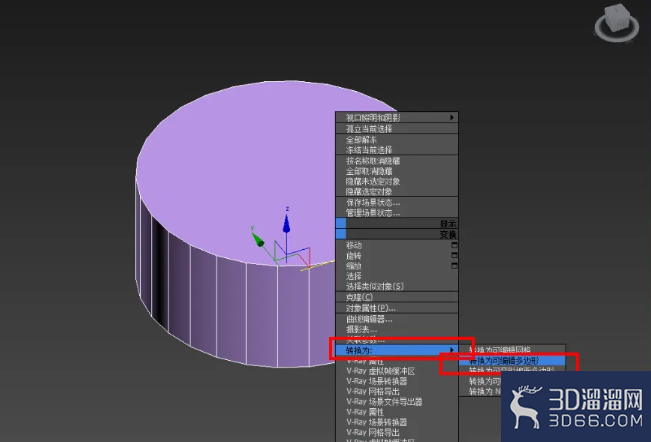Select 隐藏未选定对象 menu item
The height and width of the screenshot is (442, 651).
pos(397,181)
